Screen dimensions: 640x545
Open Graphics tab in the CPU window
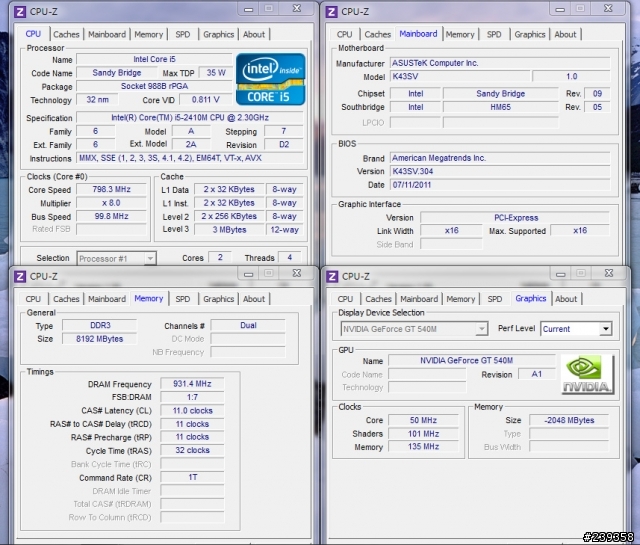[x=219, y=34]
